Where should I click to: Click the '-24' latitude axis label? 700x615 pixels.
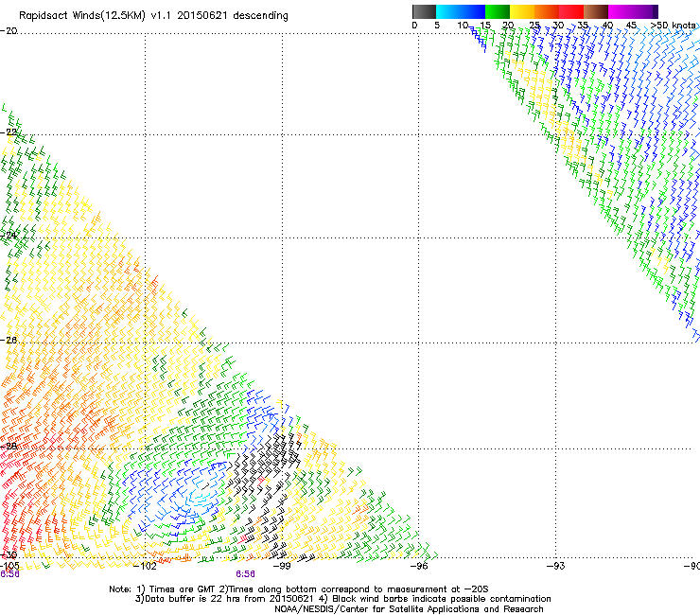9,235
